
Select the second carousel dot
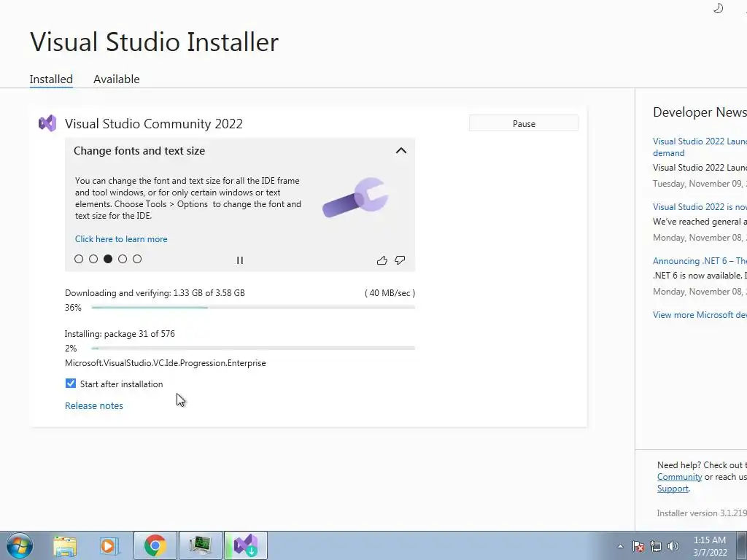pos(93,259)
